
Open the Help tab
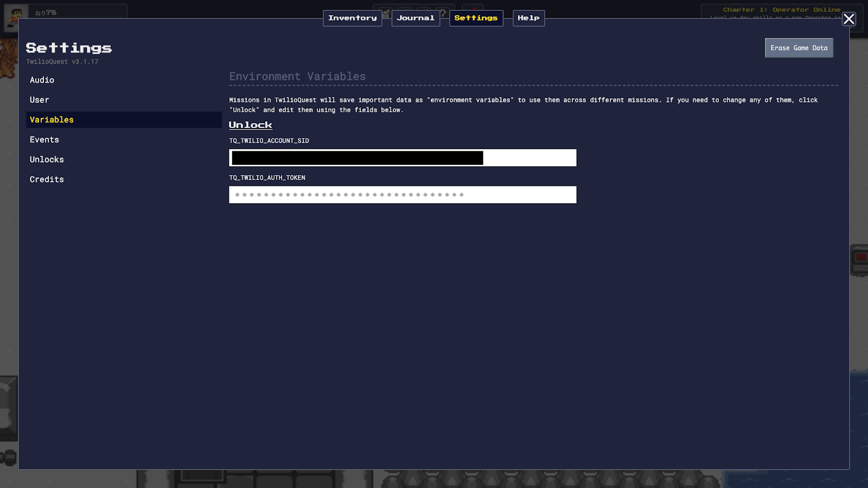coord(528,18)
